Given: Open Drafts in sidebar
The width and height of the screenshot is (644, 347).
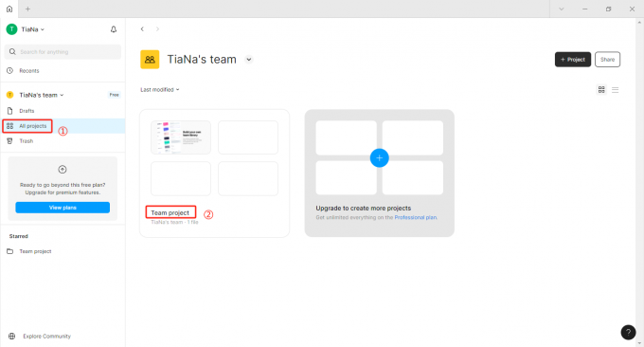Looking at the screenshot, I should pos(27,111).
